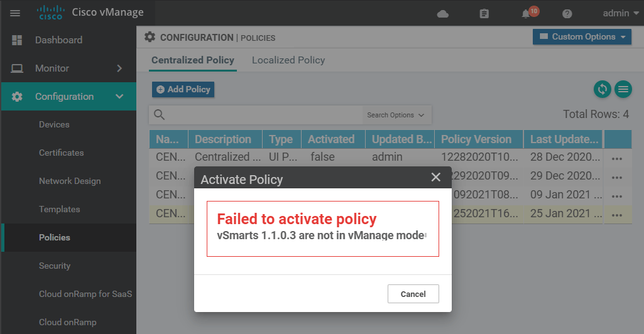
Task: Sort by Description column header
Action: coord(225,139)
